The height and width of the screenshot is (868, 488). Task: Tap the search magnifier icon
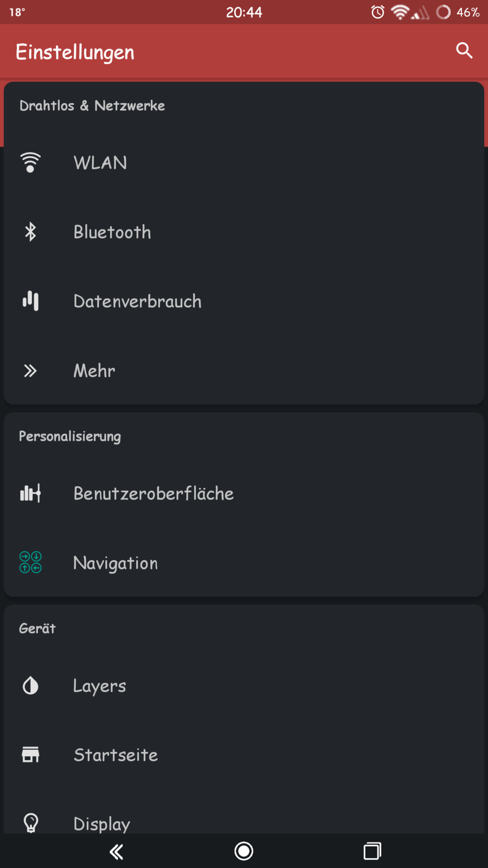coord(464,50)
